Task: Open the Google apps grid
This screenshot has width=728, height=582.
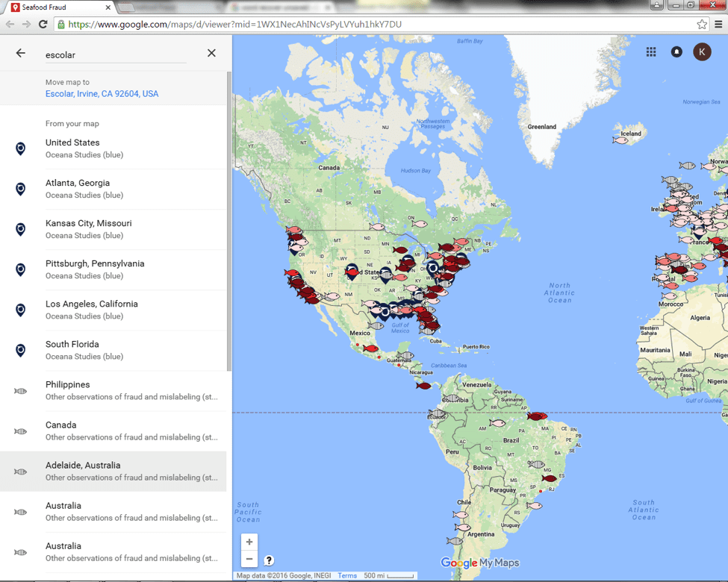Action: click(651, 52)
